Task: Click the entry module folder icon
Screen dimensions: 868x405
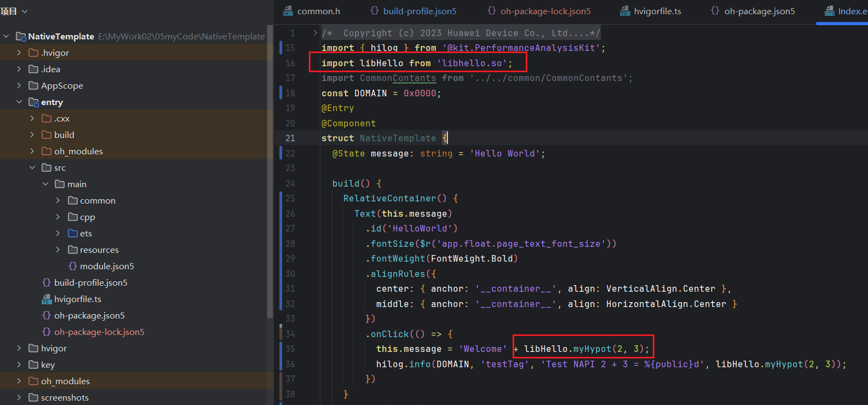Action: click(33, 102)
